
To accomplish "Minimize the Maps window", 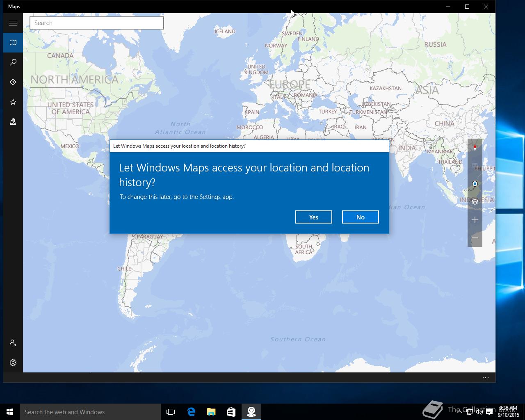I will [448, 7].
